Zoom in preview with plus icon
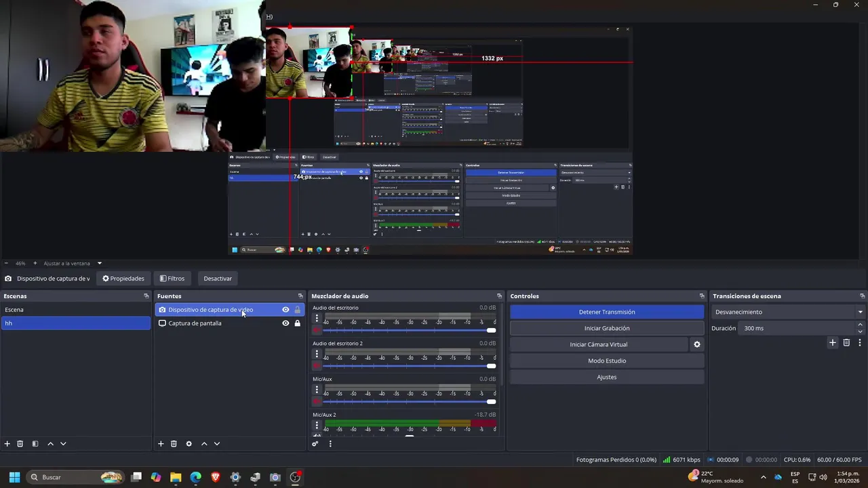 (35, 263)
